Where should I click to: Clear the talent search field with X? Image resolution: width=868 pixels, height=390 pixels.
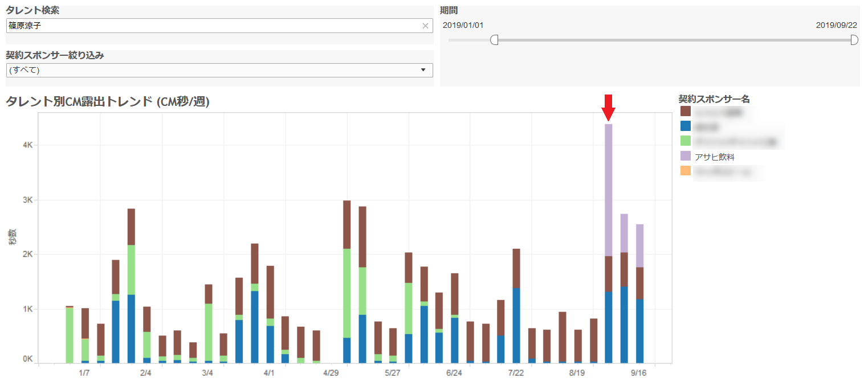pos(425,26)
